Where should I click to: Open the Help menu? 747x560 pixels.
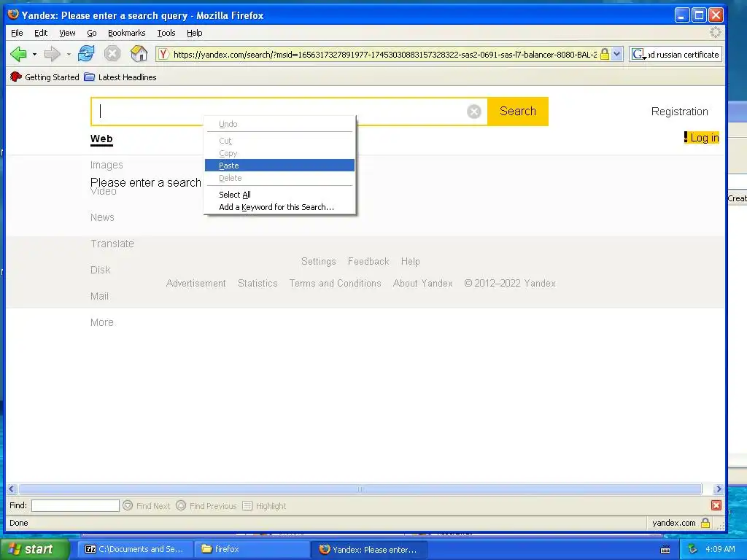[x=194, y=33]
